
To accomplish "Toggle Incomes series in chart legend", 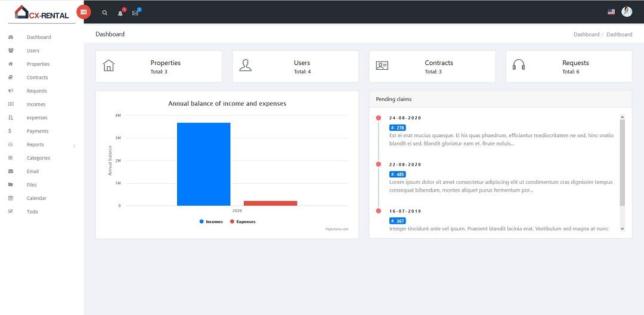I will [x=211, y=222].
